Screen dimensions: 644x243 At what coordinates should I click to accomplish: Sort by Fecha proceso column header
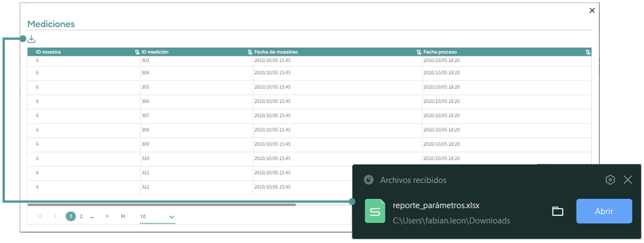[440, 52]
